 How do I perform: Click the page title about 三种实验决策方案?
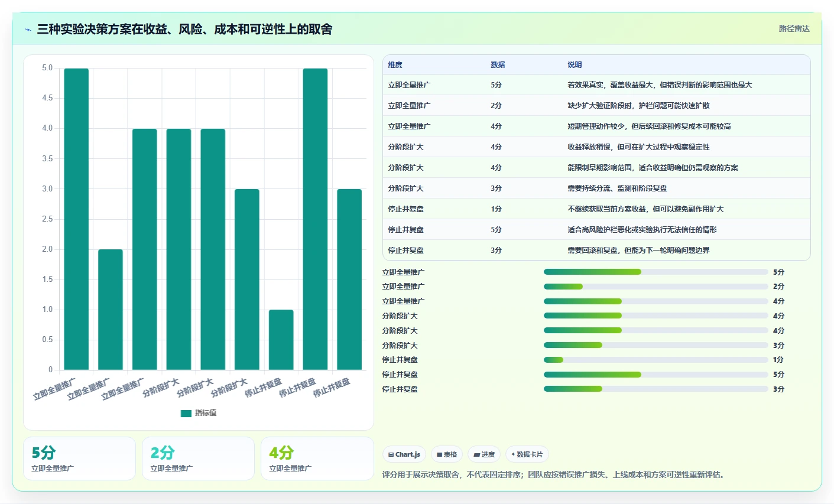coord(184,29)
